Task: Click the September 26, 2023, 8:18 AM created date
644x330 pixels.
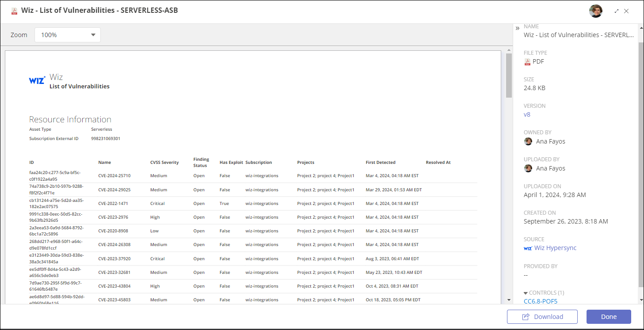Action: pos(566,221)
